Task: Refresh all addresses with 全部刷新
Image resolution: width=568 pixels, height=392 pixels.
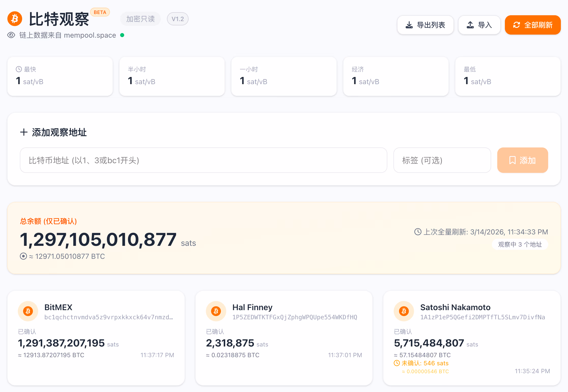Action: coord(533,25)
